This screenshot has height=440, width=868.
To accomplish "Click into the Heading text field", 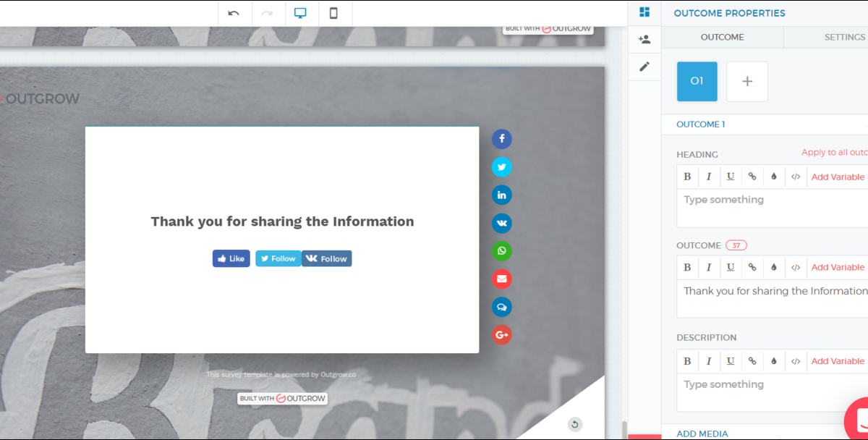I will [x=770, y=207].
